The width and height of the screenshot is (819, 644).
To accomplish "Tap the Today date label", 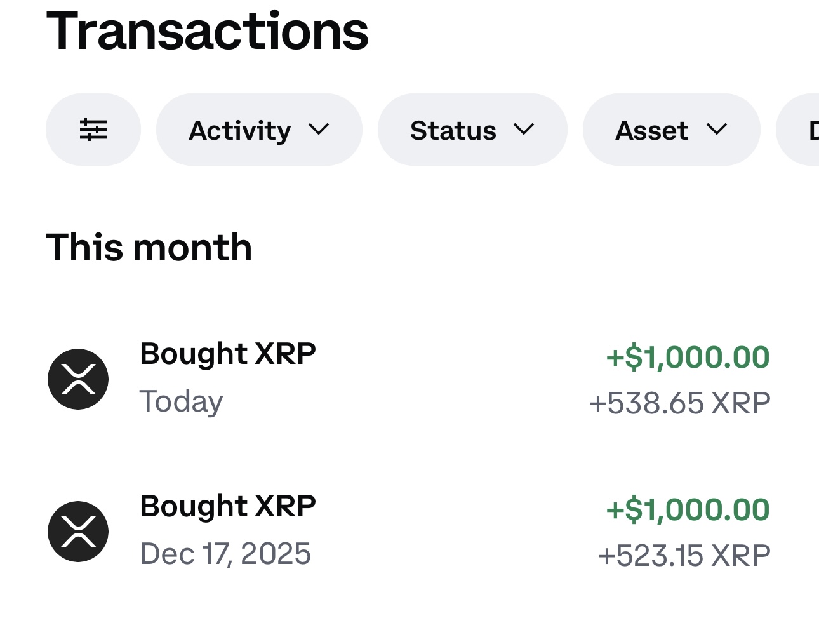I will click(x=181, y=401).
